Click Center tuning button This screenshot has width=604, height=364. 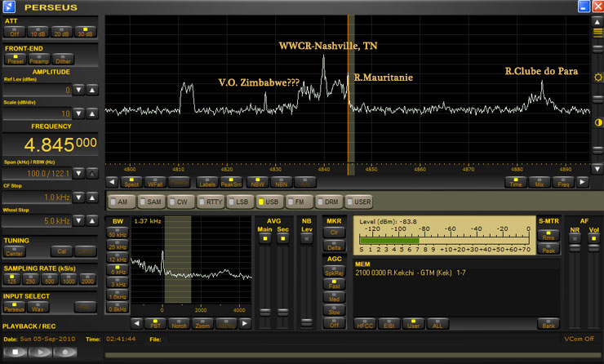15,251
